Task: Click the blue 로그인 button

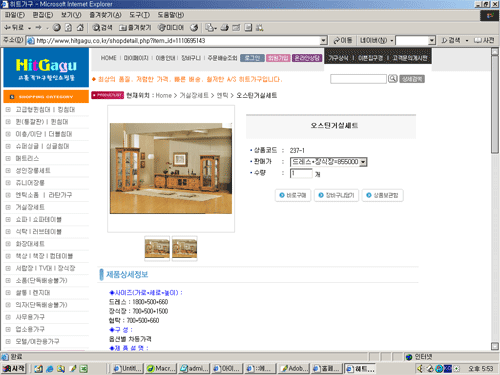Action: tap(252, 58)
